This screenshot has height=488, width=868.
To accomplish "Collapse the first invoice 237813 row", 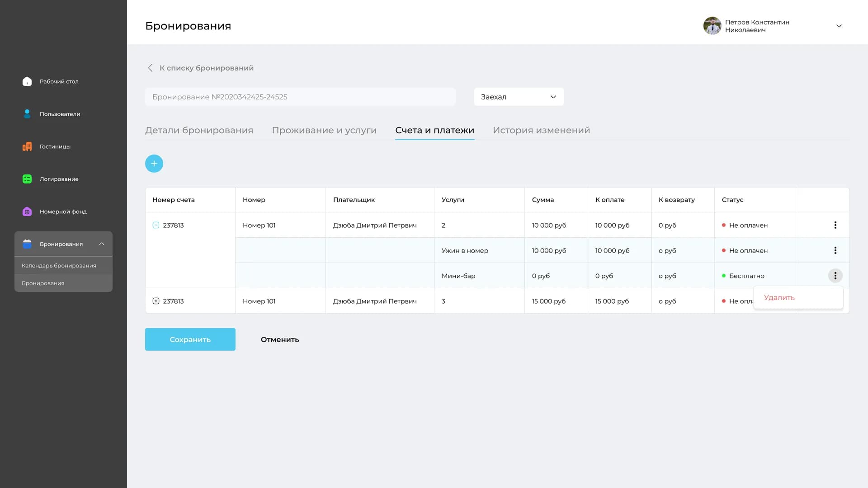I will [x=156, y=225].
